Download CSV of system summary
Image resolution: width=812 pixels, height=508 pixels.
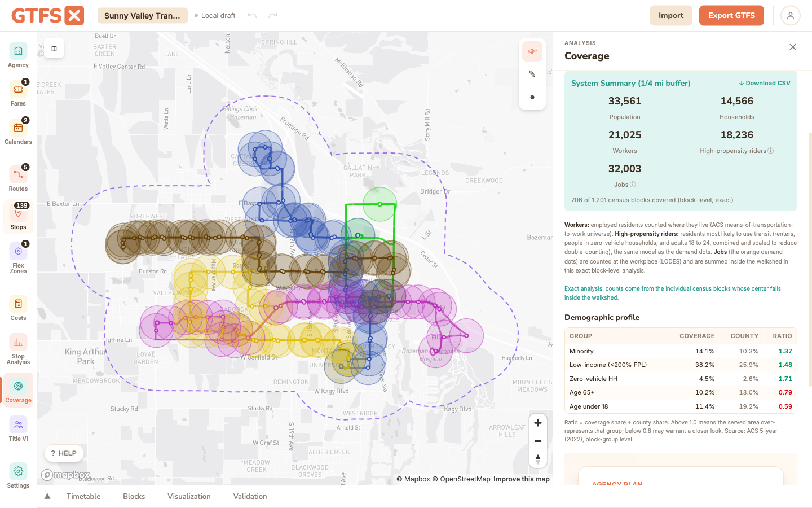coord(765,83)
